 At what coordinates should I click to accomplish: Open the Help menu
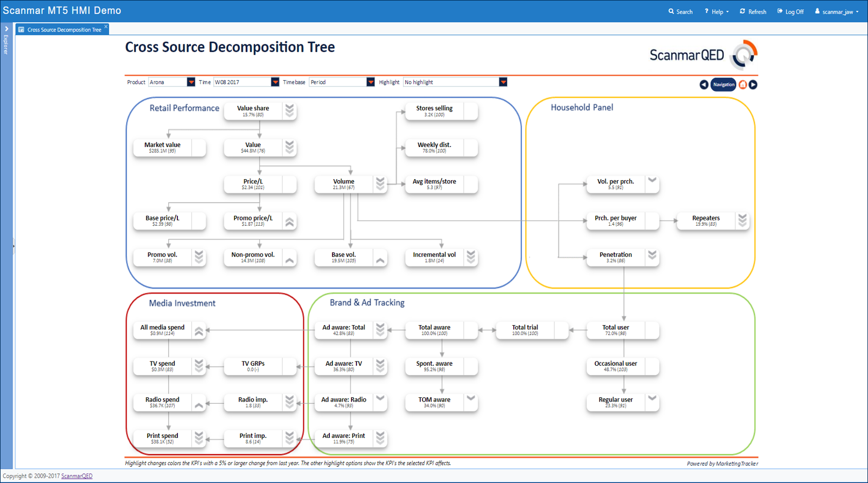point(717,11)
